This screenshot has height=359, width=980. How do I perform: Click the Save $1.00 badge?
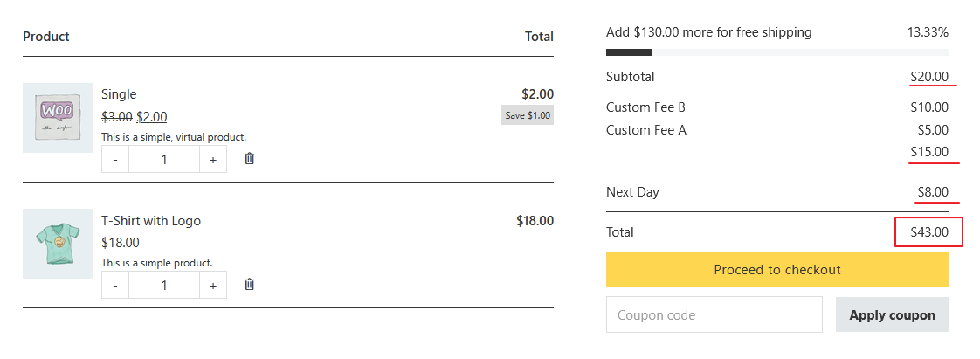click(527, 115)
